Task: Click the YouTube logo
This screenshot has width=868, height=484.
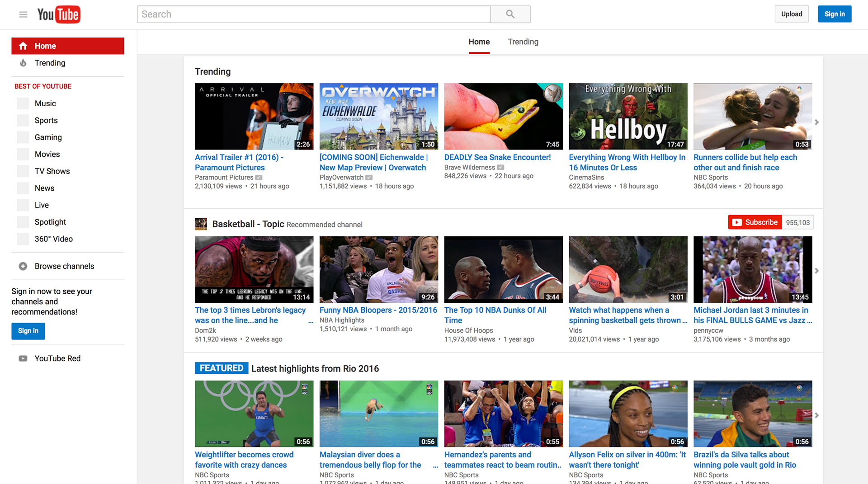Action: [x=59, y=14]
